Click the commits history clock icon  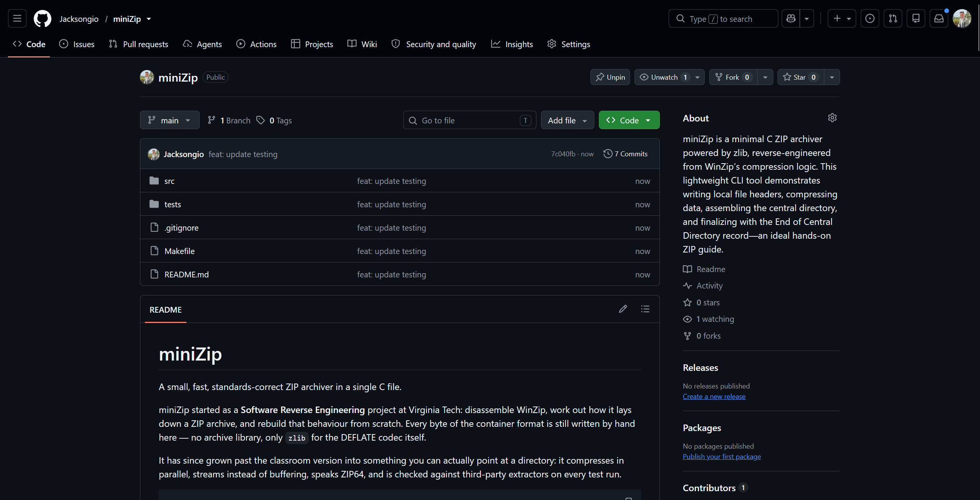[608, 154]
